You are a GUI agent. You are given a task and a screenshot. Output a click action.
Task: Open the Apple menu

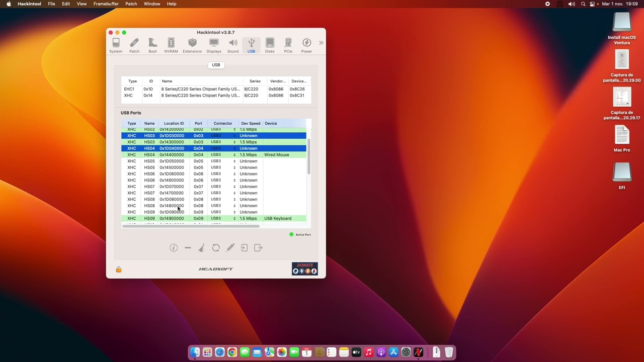[x=9, y=4]
